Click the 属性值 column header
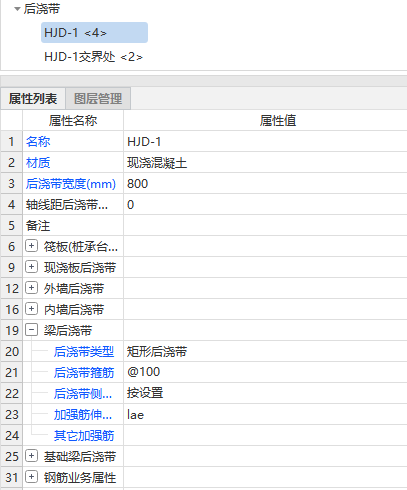407x490 pixels. pos(265,121)
